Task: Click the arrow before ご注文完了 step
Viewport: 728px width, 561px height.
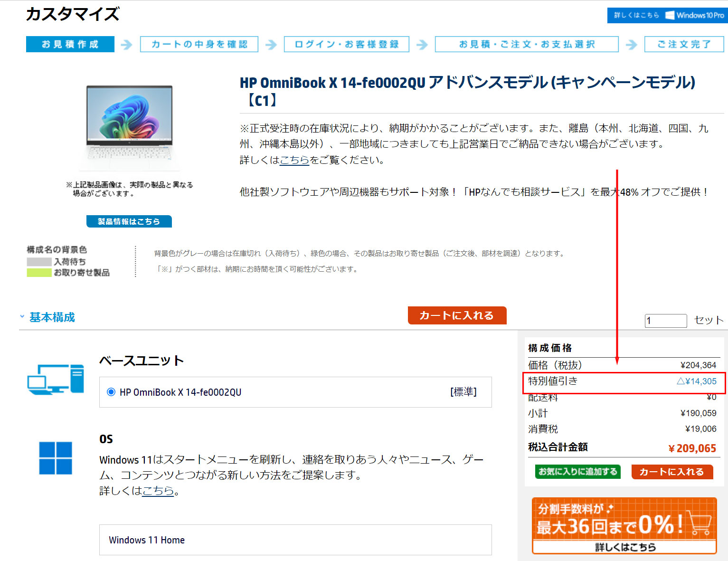Action: [x=631, y=45]
